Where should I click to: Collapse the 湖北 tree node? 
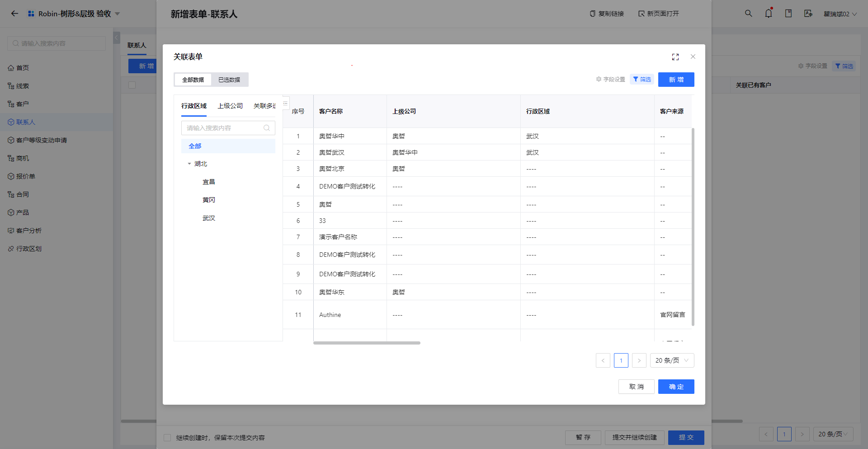[189, 164]
